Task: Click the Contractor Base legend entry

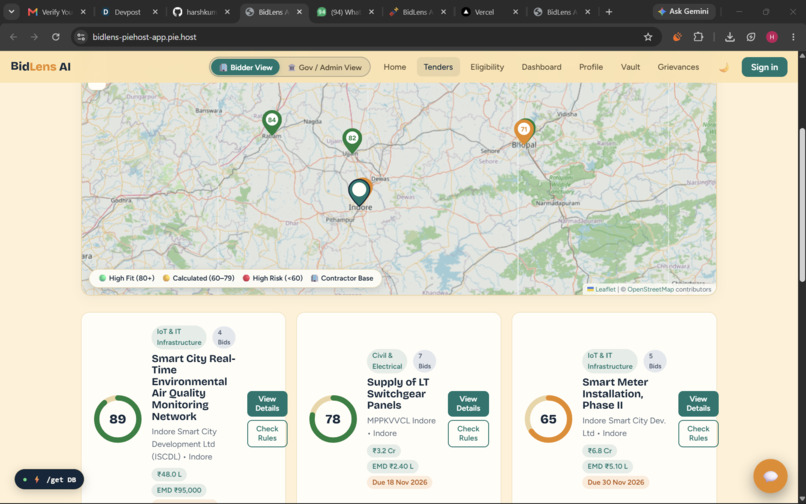Action: [x=342, y=278]
